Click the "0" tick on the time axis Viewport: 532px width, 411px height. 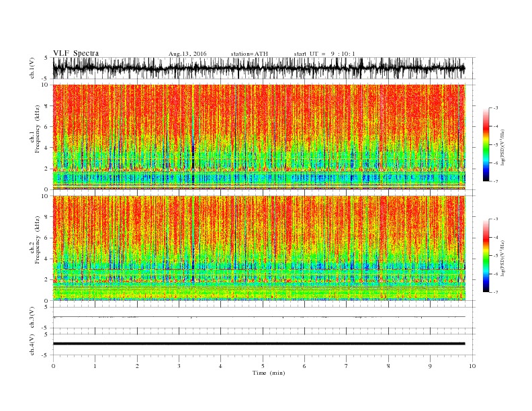coord(53,366)
